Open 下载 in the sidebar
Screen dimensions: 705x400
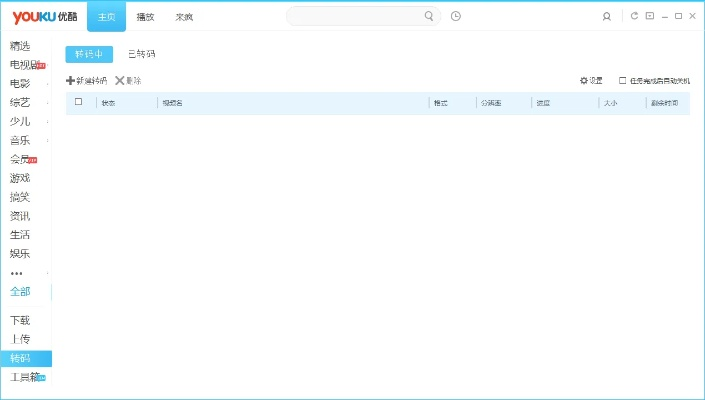pyautogui.click(x=20, y=320)
